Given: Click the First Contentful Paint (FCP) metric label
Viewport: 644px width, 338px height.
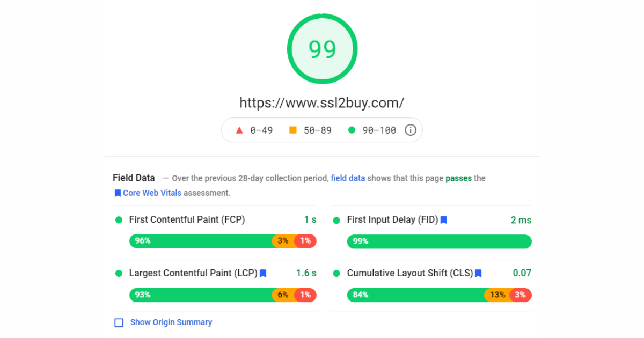Looking at the screenshot, I should point(187,220).
